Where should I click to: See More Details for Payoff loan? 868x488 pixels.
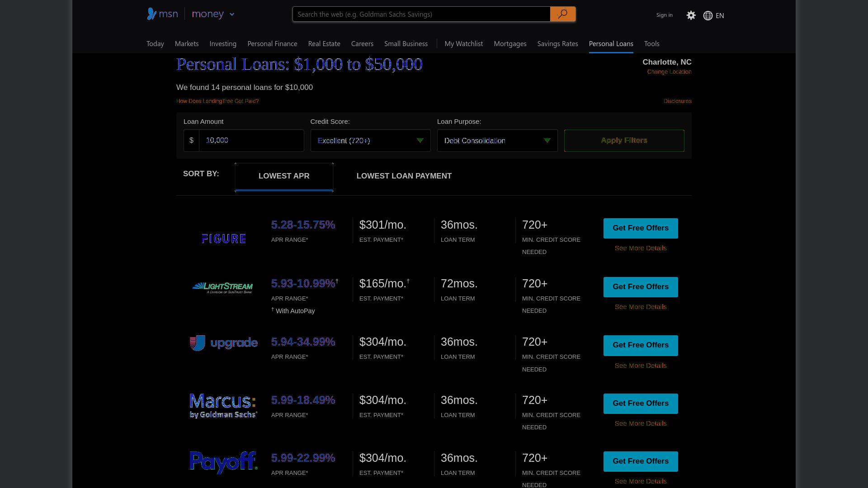point(641,481)
